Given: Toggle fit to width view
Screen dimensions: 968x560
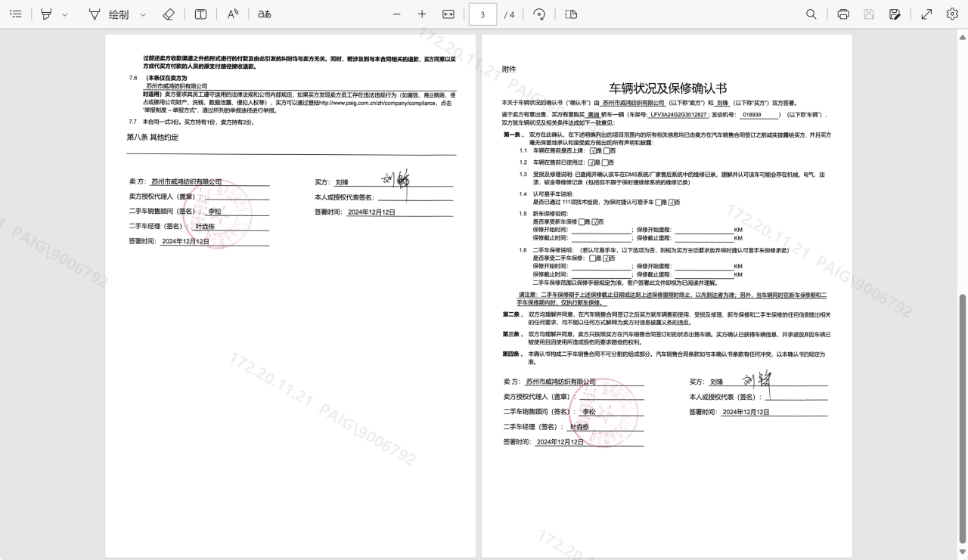Looking at the screenshot, I should pos(448,14).
